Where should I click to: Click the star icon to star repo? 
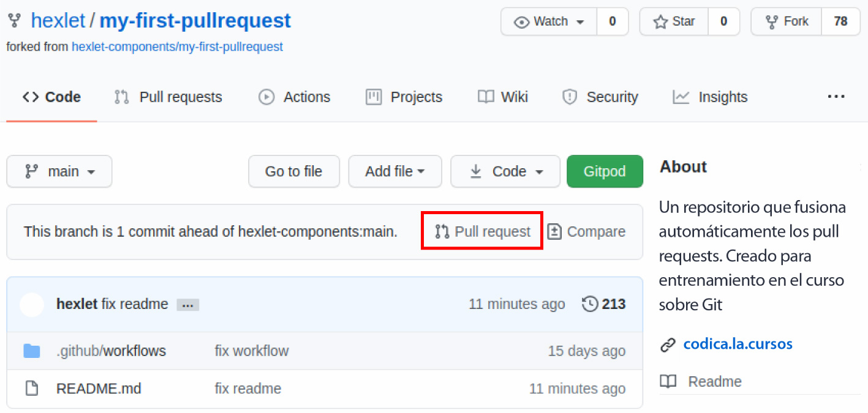[x=659, y=21]
